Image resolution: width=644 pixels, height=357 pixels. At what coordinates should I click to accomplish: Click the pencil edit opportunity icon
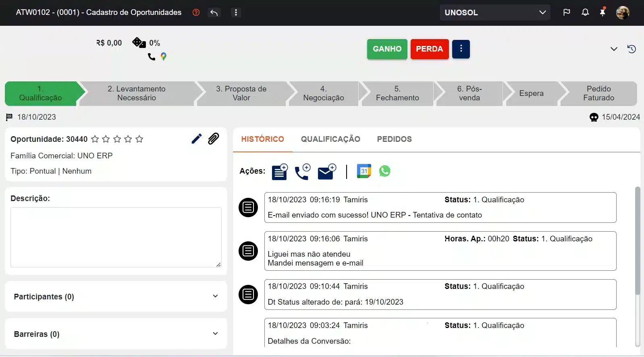click(x=196, y=139)
